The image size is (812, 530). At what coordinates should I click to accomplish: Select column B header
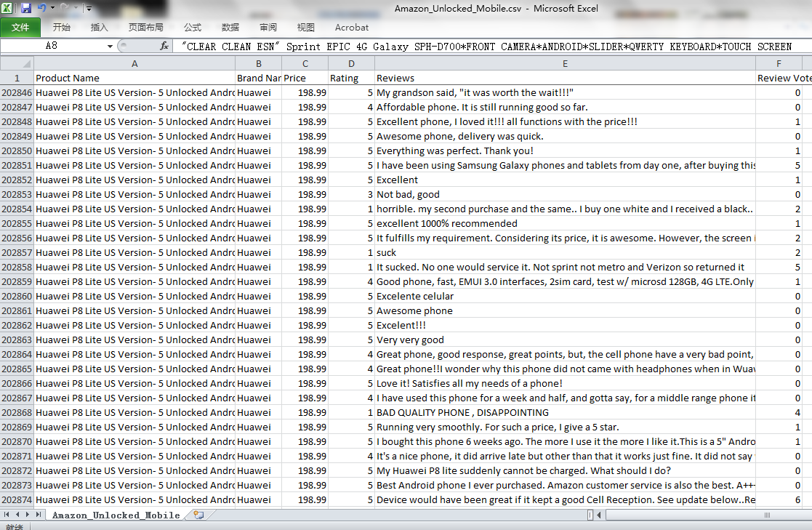[258, 64]
